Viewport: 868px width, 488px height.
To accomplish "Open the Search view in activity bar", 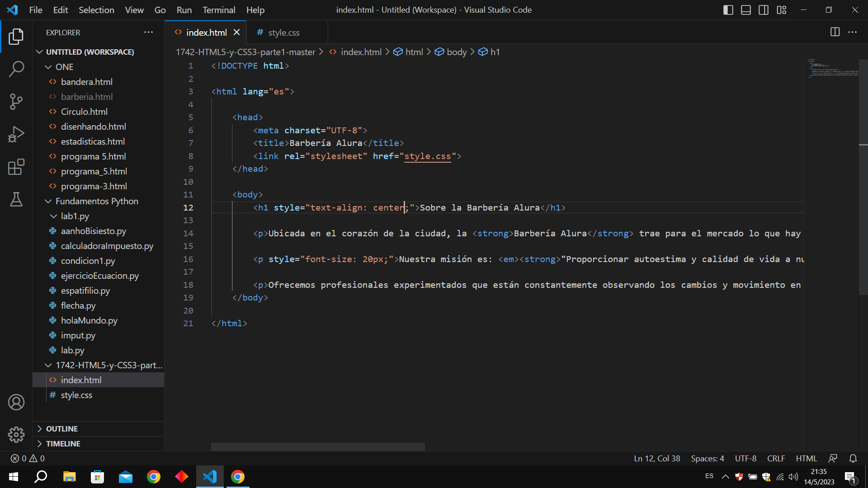I will tap(16, 69).
